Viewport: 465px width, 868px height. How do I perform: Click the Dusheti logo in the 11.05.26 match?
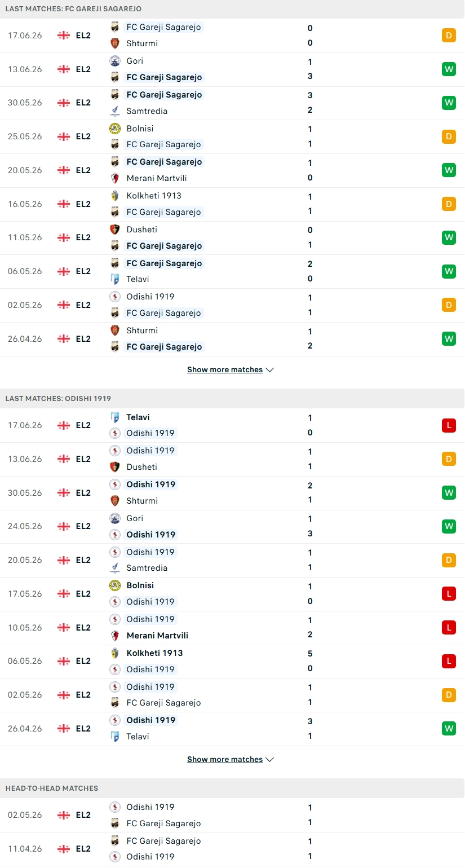[x=115, y=230]
